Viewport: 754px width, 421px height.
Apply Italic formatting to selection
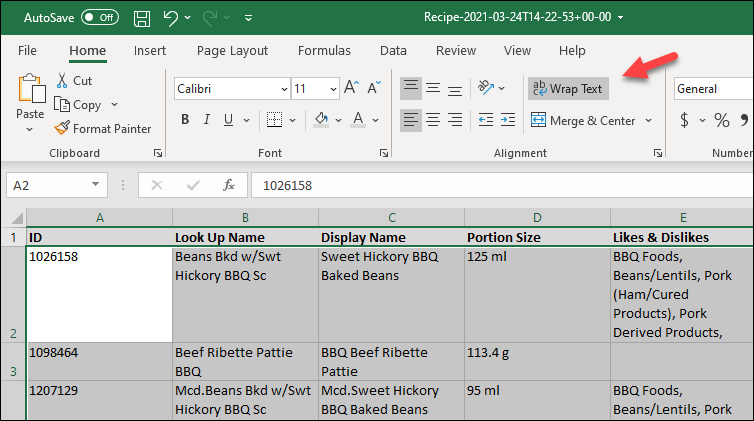[208, 120]
